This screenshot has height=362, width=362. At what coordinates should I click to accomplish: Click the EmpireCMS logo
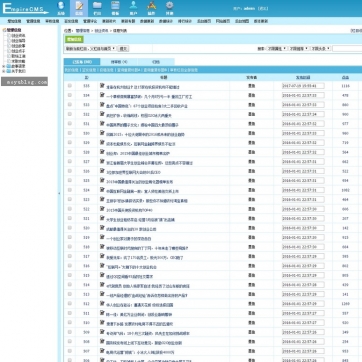point(25,8)
